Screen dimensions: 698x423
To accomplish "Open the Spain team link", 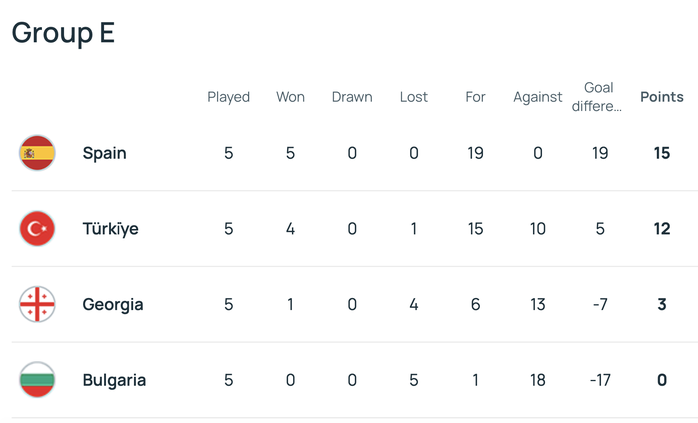I will coord(104,153).
